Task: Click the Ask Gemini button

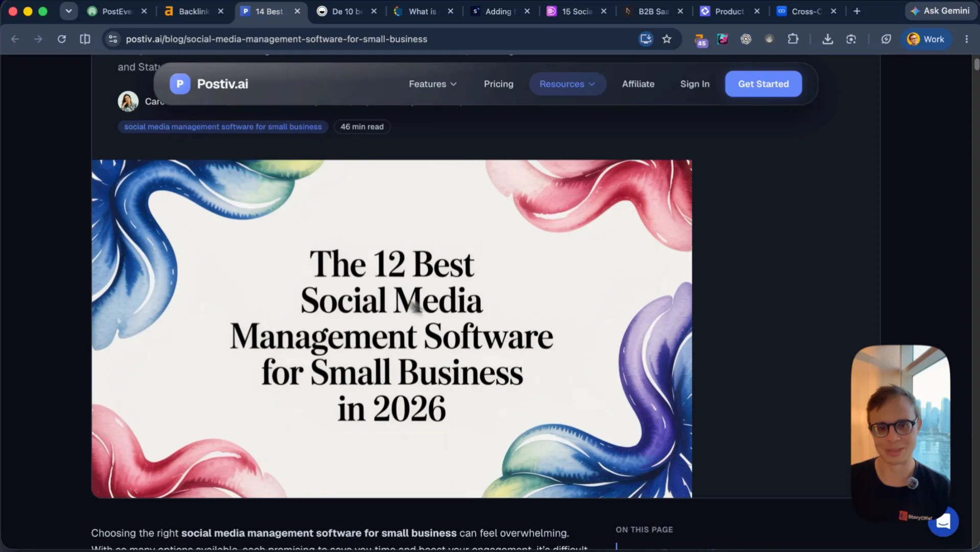Action: (940, 11)
